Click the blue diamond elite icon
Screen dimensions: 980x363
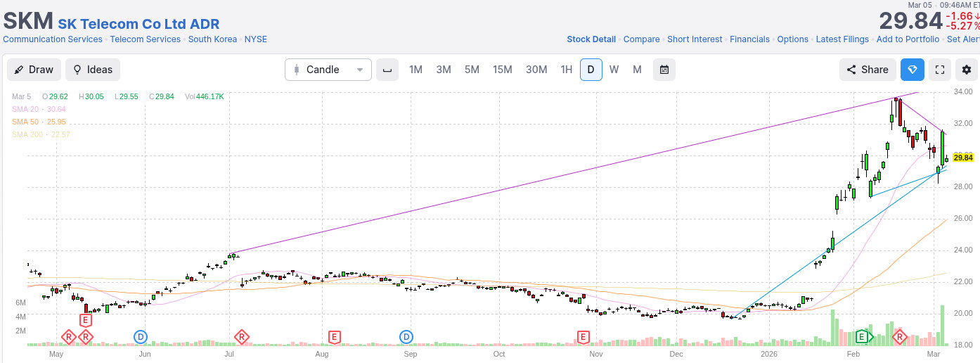(x=913, y=70)
